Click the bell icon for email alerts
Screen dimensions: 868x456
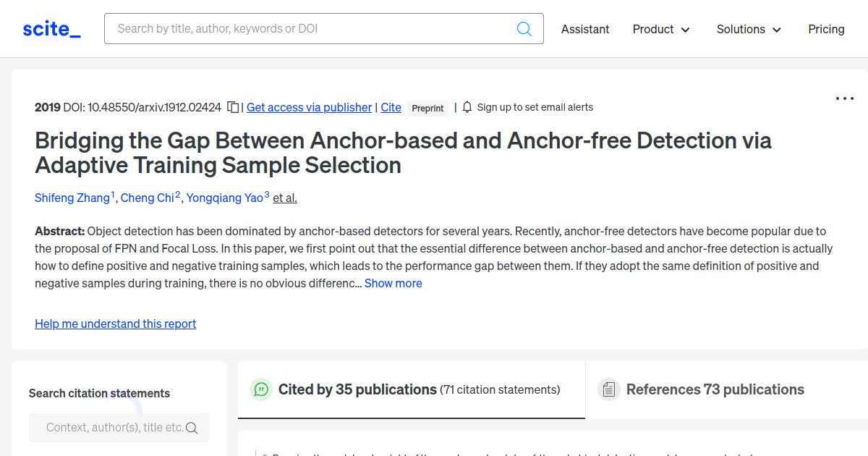coord(467,107)
